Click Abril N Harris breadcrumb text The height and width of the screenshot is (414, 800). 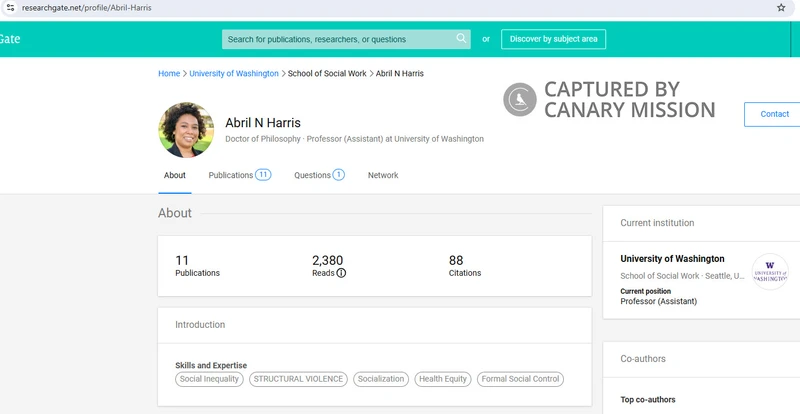399,74
